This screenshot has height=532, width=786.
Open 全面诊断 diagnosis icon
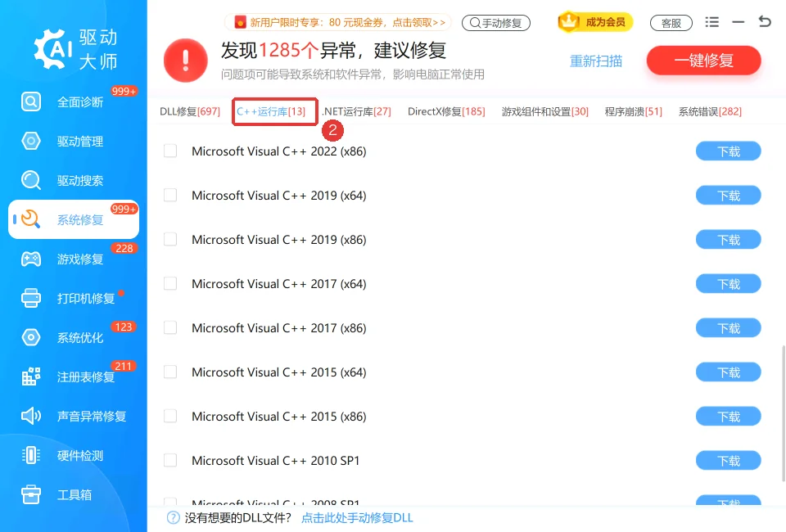[31, 101]
